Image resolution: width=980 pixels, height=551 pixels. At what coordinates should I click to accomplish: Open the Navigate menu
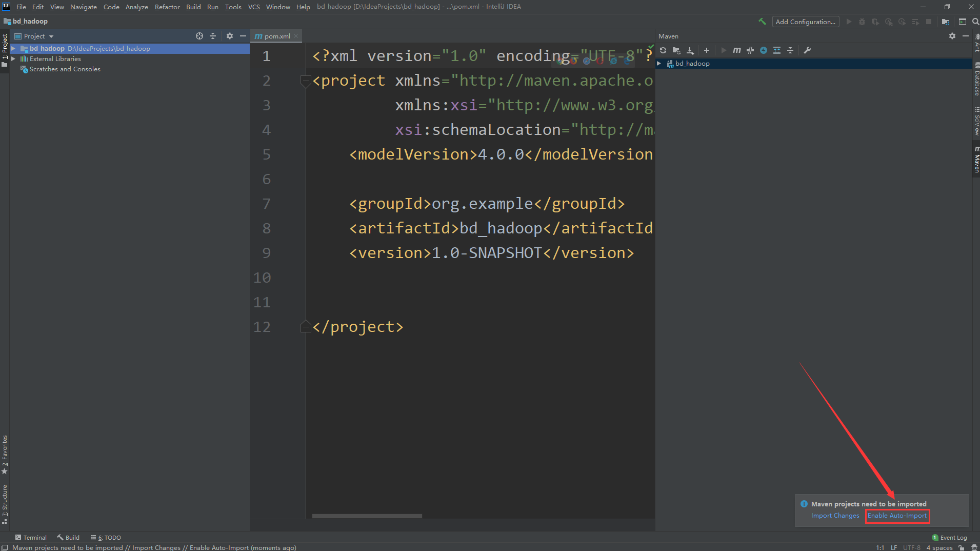tap(84, 7)
